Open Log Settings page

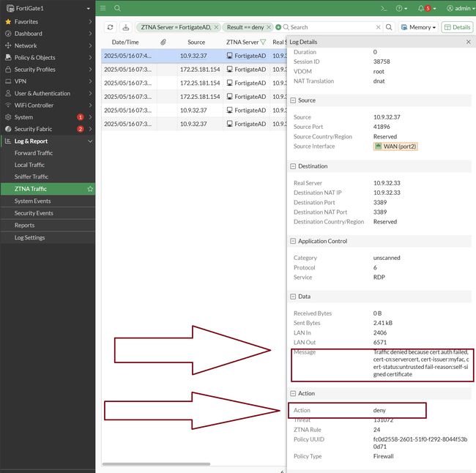29,238
